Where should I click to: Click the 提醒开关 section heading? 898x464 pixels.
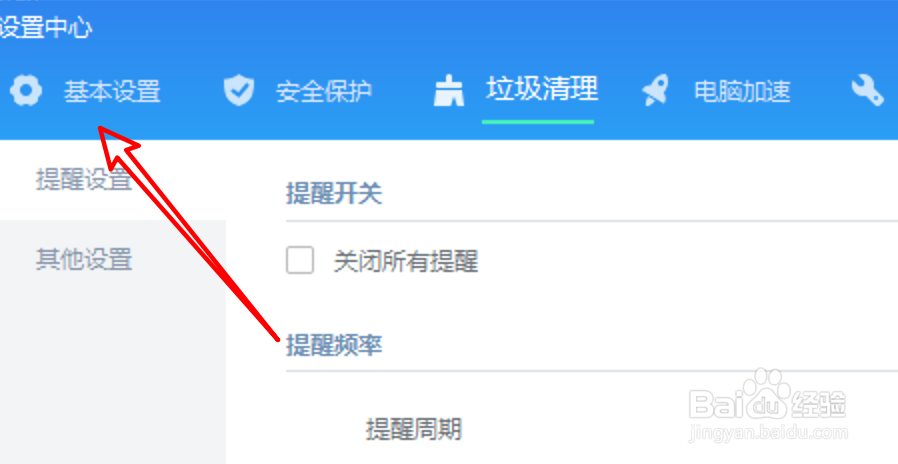point(334,194)
